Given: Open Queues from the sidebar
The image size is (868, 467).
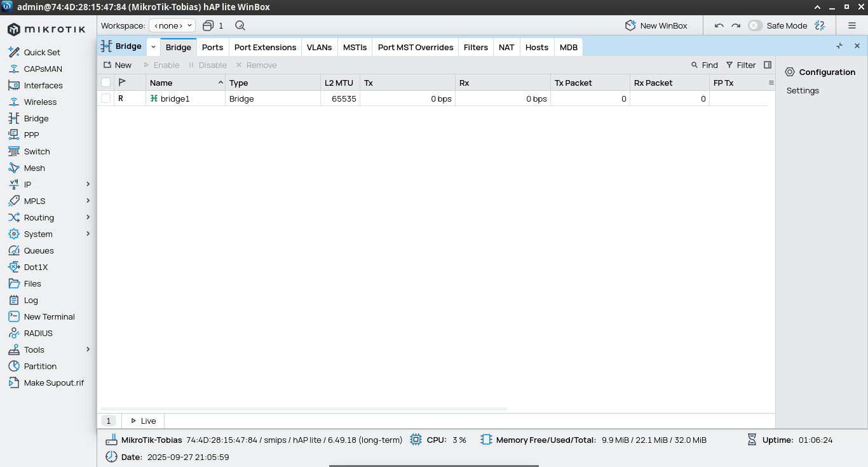Looking at the screenshot, I should [39, 250].
